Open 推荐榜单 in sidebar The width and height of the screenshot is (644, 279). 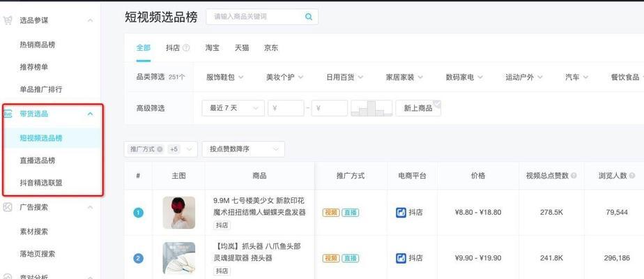tap(33, 67)
